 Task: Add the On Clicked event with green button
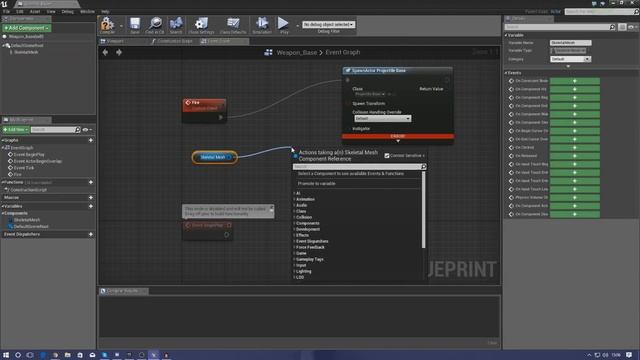pyautogui.click(x=575, y=147)
